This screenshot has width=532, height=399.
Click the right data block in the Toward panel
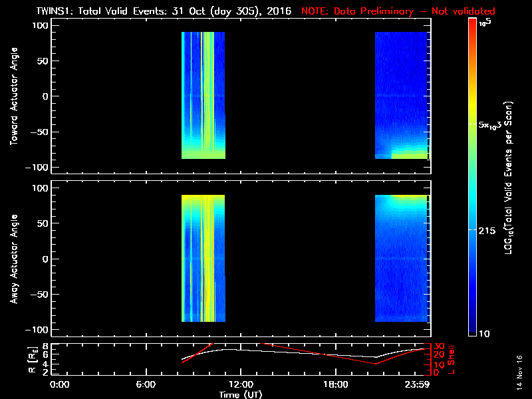click(x=401, y=95)
